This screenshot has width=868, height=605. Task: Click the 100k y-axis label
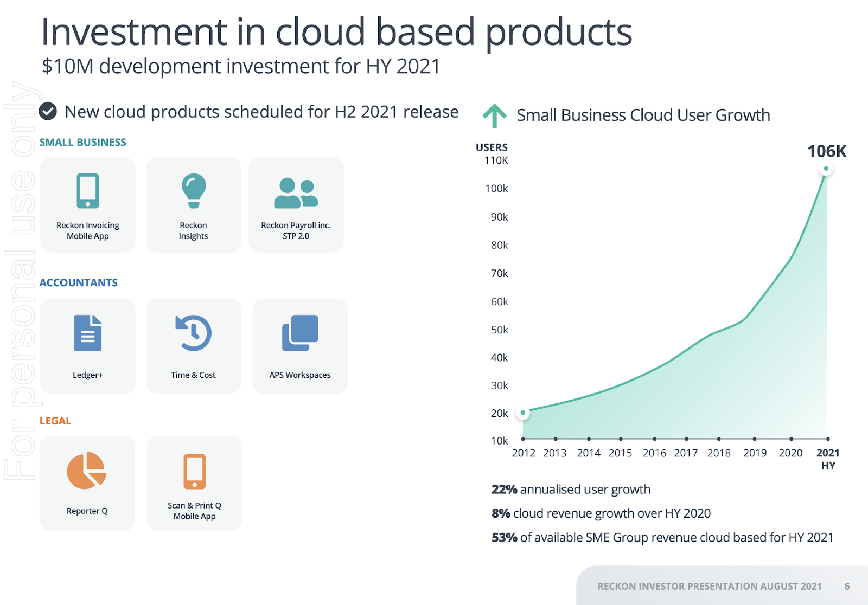point(496,189)
